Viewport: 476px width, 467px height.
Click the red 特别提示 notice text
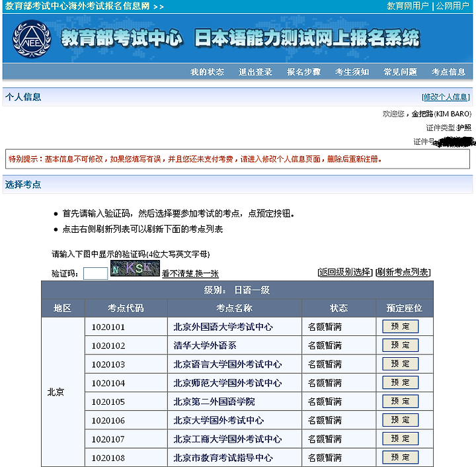pyautogui.click(x=195, y=159)
